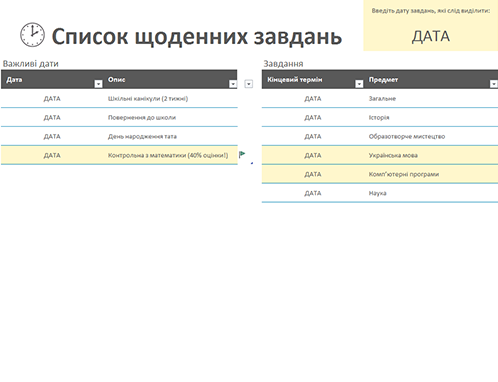
Task: Click the ДАТА cell in Комп'ютерні програми row
Action: 313,174
